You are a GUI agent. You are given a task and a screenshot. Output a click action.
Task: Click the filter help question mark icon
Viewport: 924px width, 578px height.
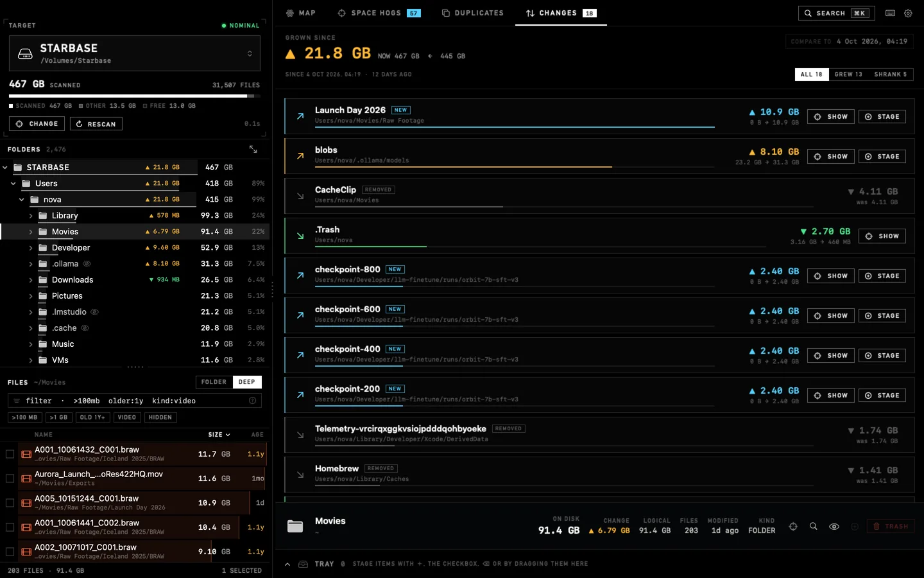(252, 401)
